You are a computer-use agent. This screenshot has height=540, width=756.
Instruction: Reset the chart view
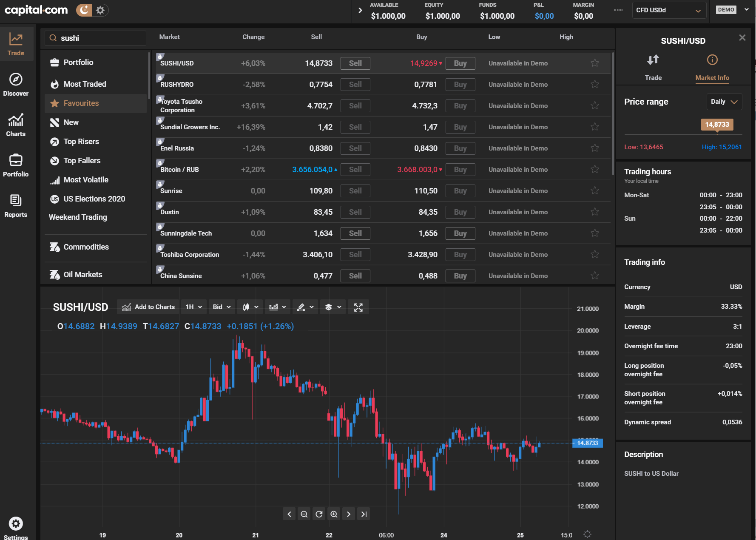click(x=319, y=514)
